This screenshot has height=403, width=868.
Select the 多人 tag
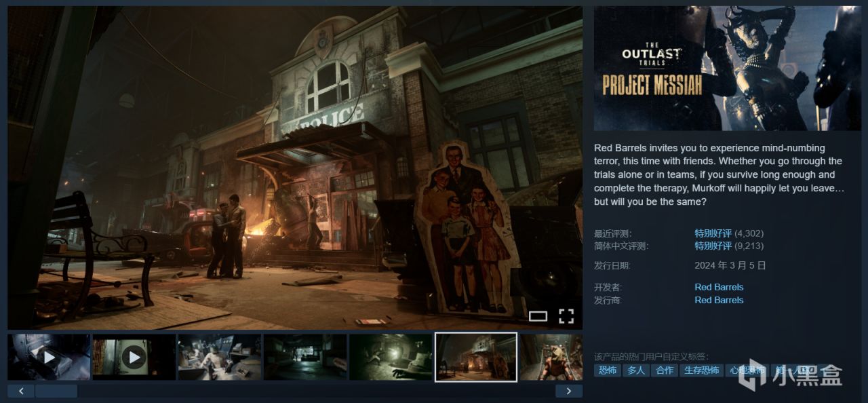tap(636, 370)
